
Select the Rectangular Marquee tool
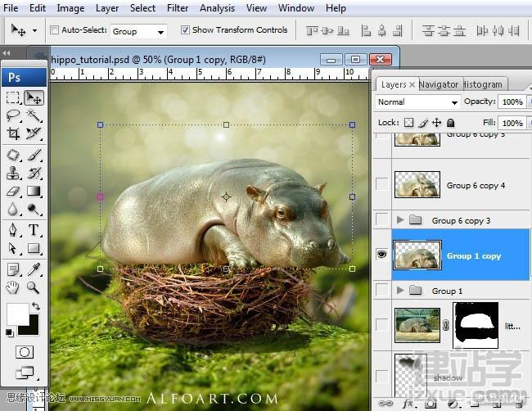pos(13,97)
